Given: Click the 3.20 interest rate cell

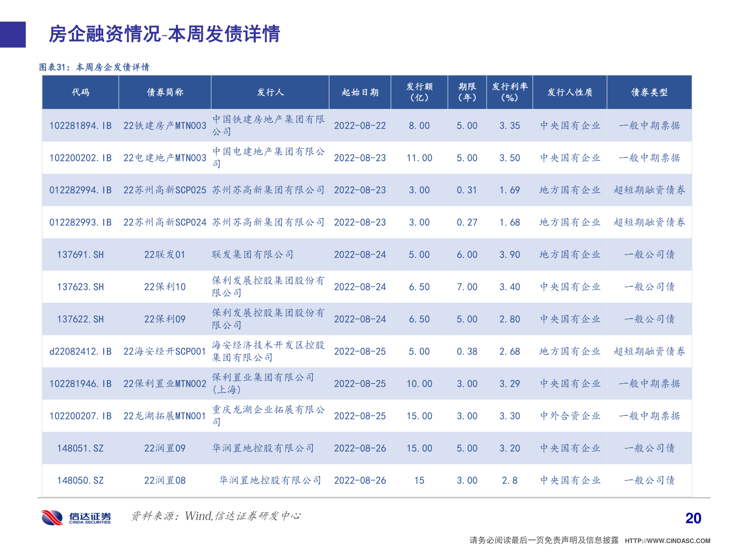Looking at the screenshot, I should coord(510,448).
